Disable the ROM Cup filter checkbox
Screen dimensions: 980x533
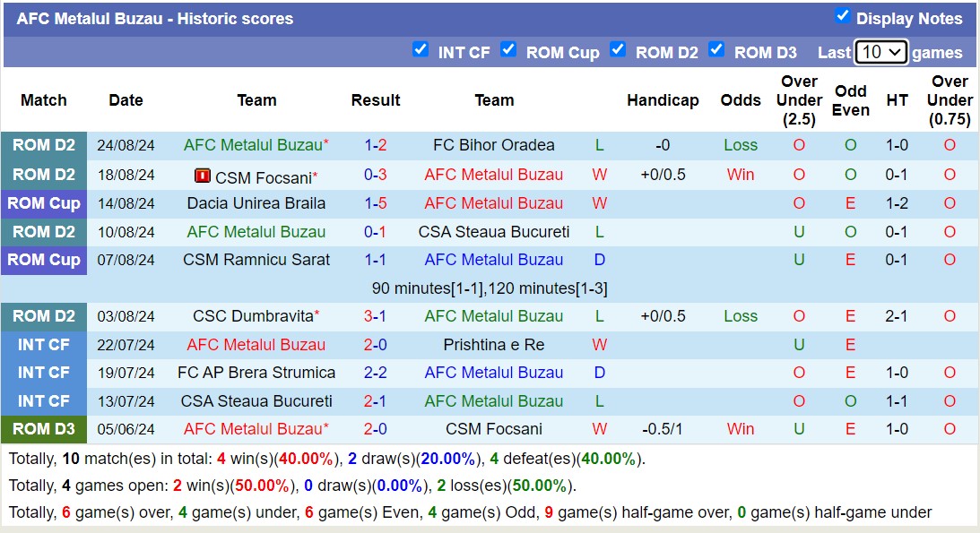(x=508, y=49)
